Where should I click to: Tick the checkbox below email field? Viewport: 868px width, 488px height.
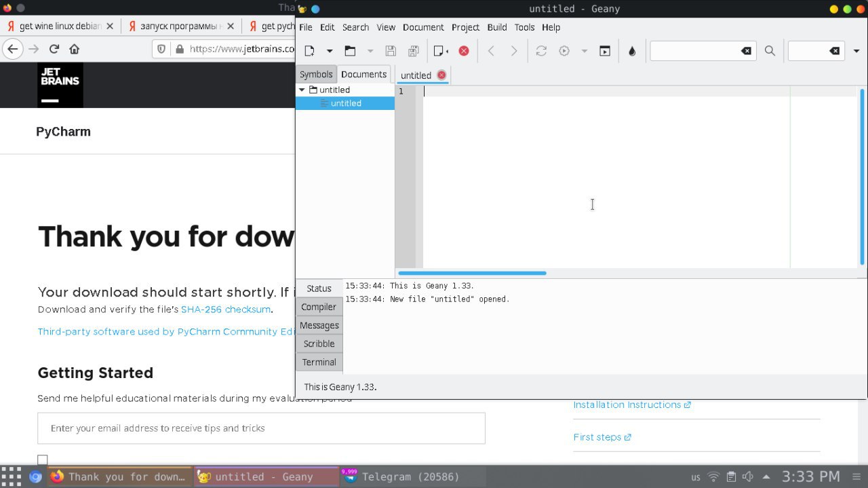[x=43, y=460]
